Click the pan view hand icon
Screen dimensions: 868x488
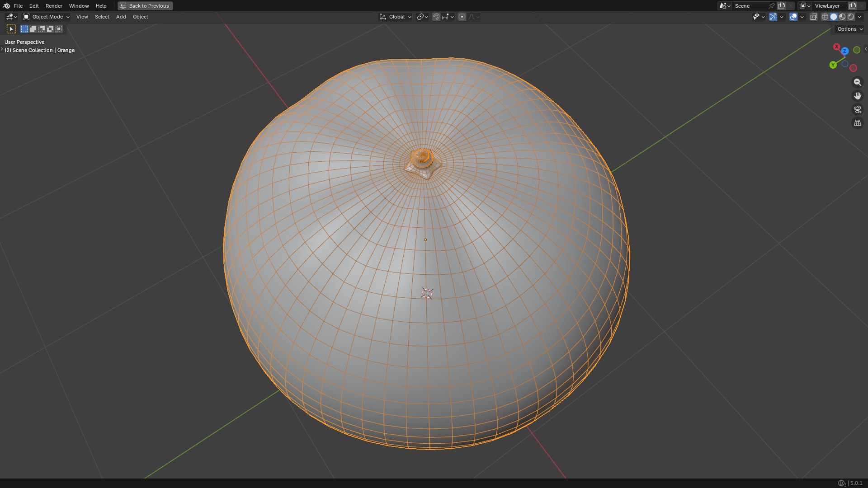click(857, 96)
